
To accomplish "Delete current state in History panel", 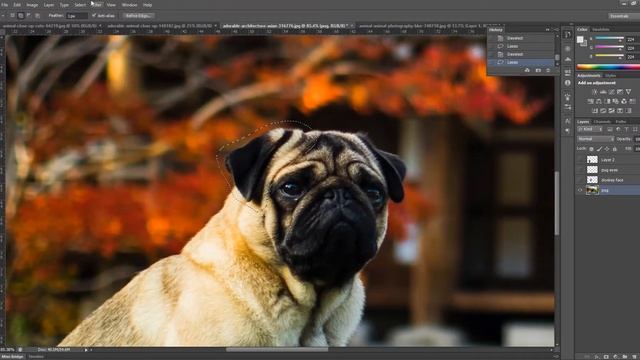I will click(548, 71).
